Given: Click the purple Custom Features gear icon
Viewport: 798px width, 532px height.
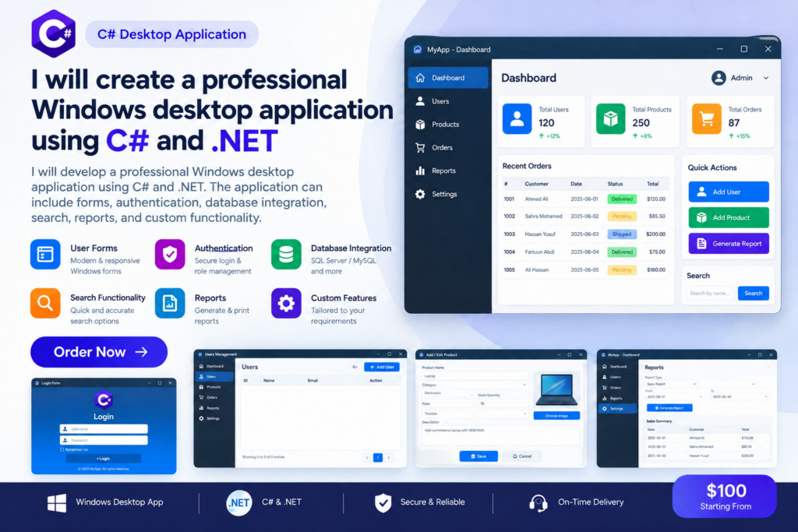Looking at the screenshot, I should click(x=286, y=303).
